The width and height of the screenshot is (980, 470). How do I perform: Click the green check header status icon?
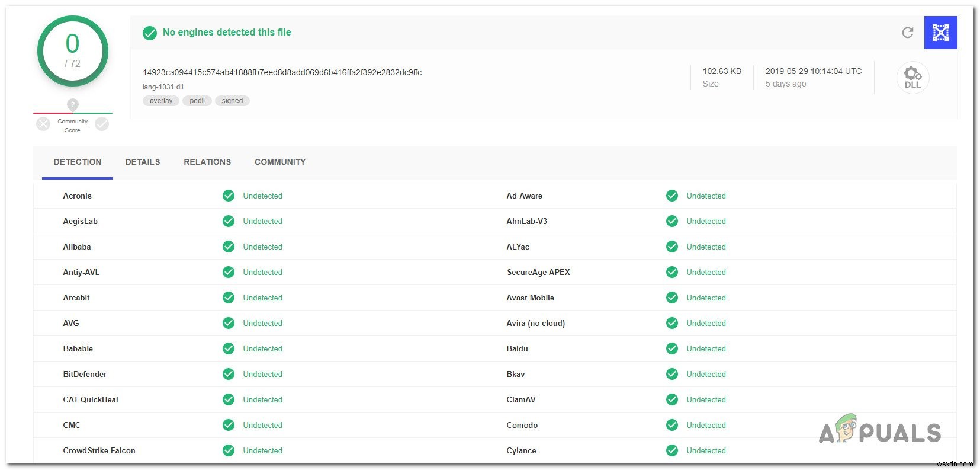tap(150, 33)
